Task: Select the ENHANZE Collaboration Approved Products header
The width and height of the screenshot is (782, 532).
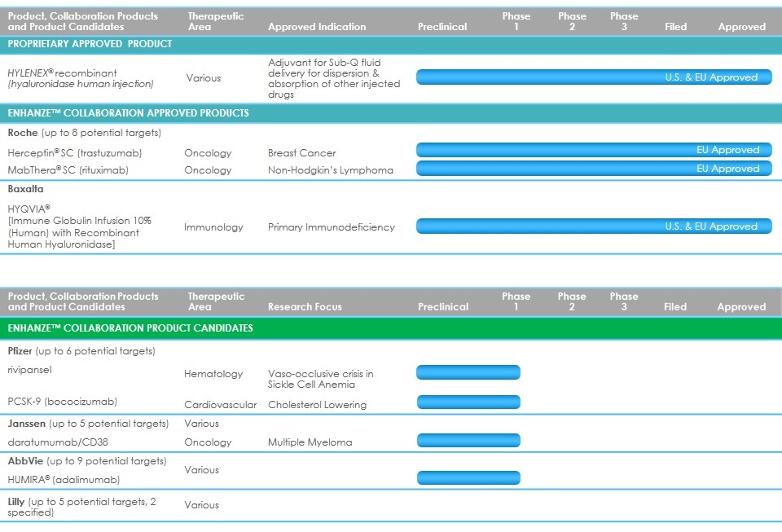Action: 128,113
